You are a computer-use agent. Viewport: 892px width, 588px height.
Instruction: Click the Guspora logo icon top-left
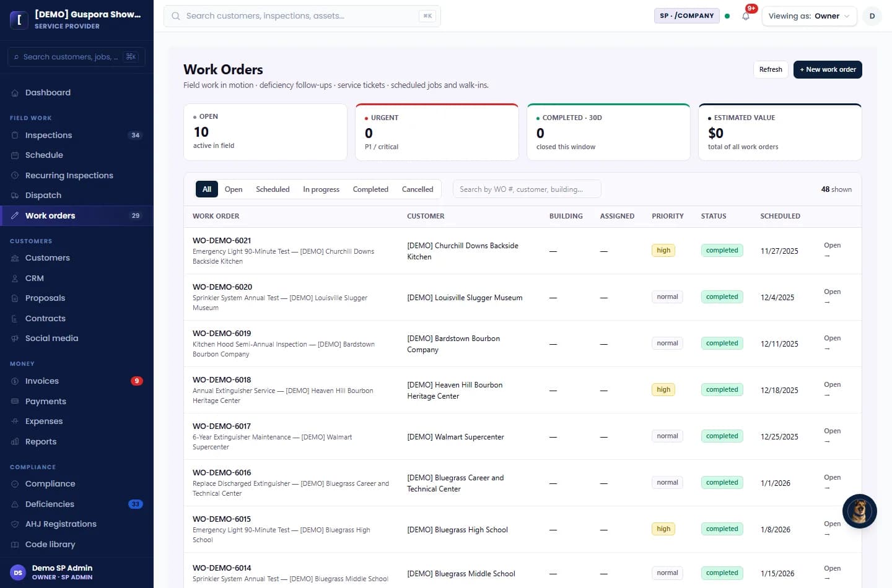coord(19,20)
